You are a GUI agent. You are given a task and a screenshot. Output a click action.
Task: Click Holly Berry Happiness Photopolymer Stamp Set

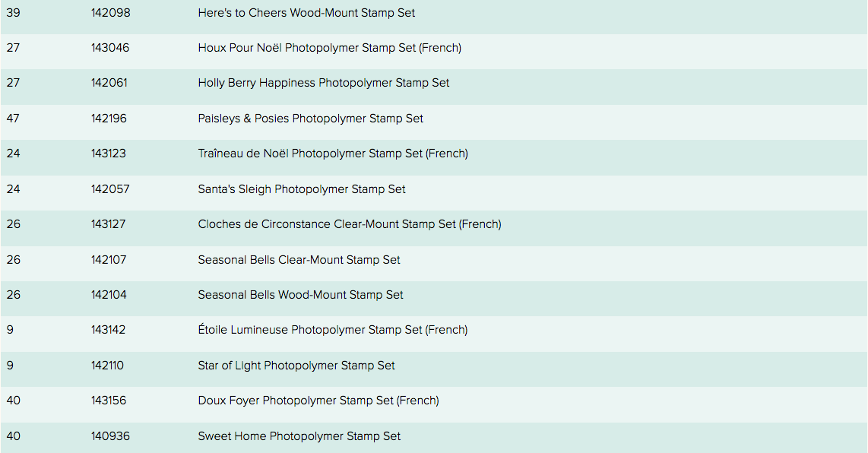(x=323, y=83)
